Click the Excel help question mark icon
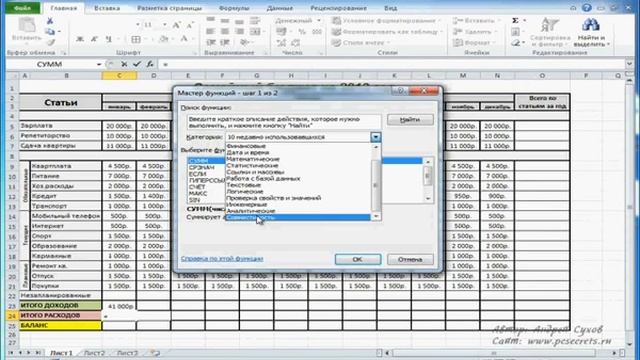Viewport: 640px width, 360px height. tap(587, 8)
